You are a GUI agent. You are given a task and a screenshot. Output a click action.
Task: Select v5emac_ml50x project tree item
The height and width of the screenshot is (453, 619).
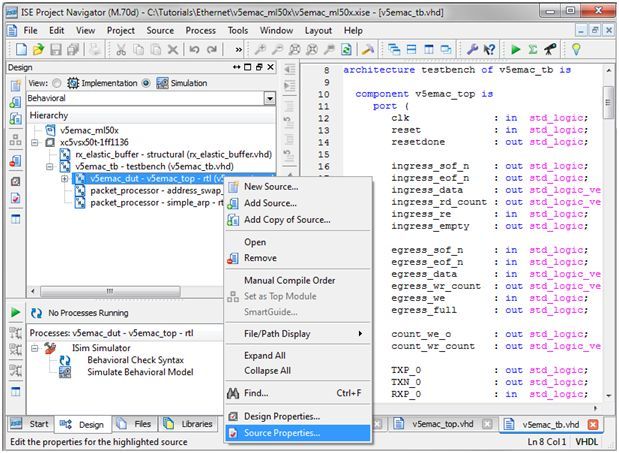89,130
